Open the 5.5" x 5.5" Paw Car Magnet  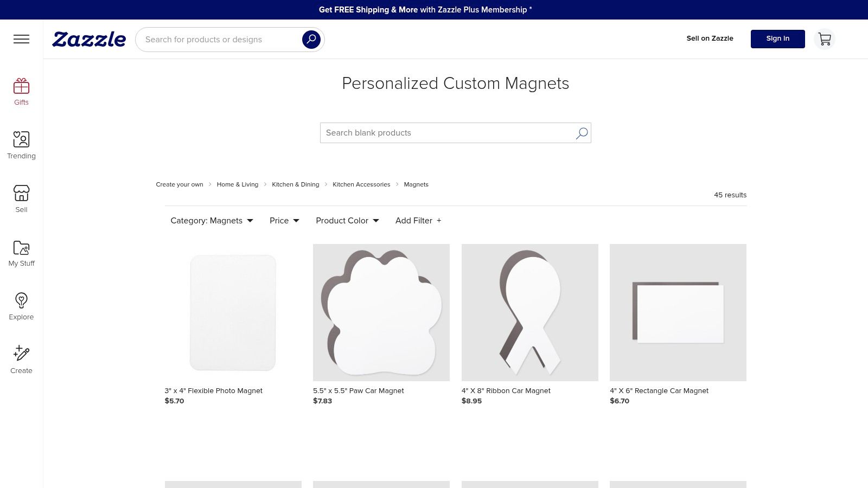pos(381,313)
